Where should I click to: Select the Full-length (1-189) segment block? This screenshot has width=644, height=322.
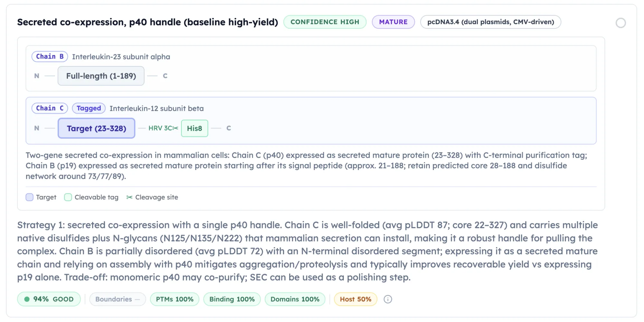pyautogui.click(x=101, y=76)
